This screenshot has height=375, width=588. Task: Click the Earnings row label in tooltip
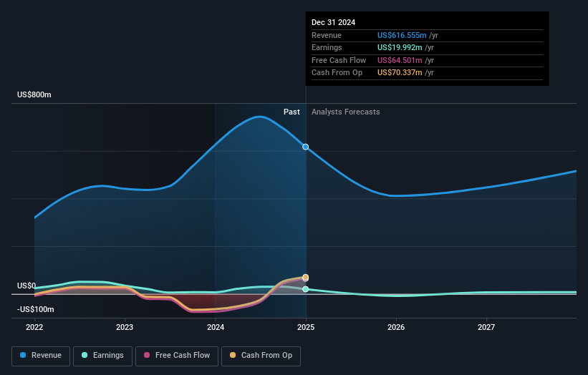click(327, 47)
